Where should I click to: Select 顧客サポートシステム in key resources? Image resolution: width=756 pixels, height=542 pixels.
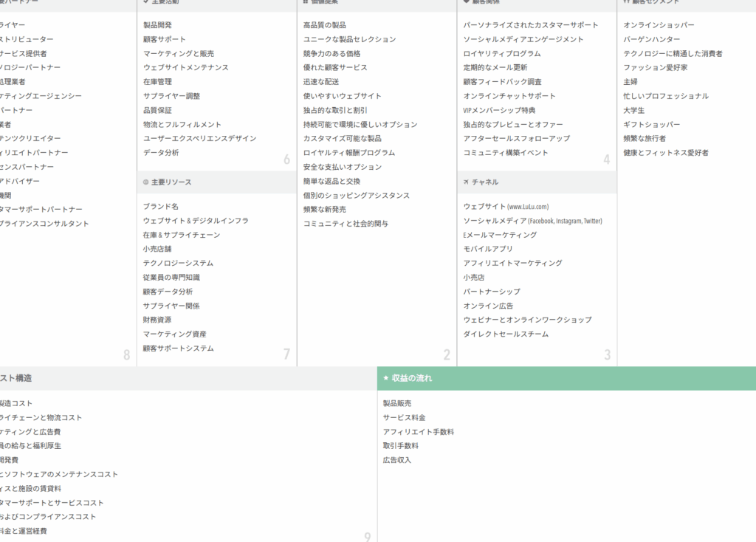178,349
